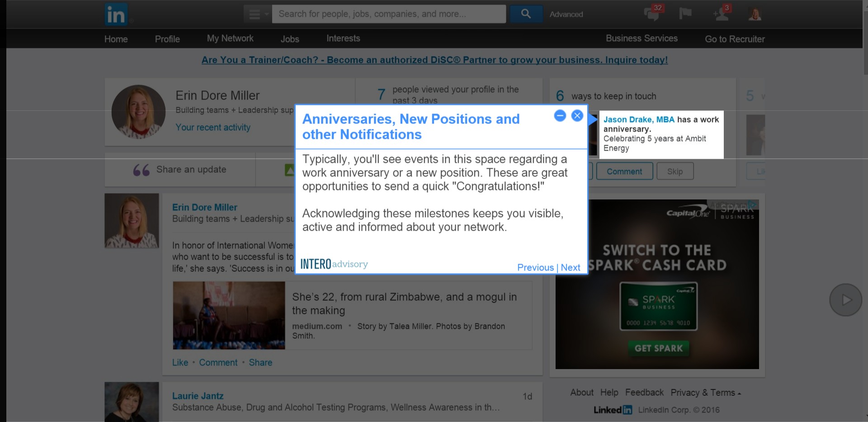Open the flag notifications icon
Image resolution: width=868 pixels, height=422 pixels.
685,14
